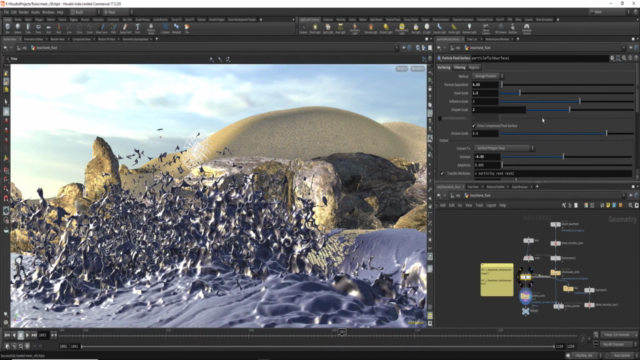Add a Camera from the lights shelf
The image size is (640, 360).
(303, 28)
